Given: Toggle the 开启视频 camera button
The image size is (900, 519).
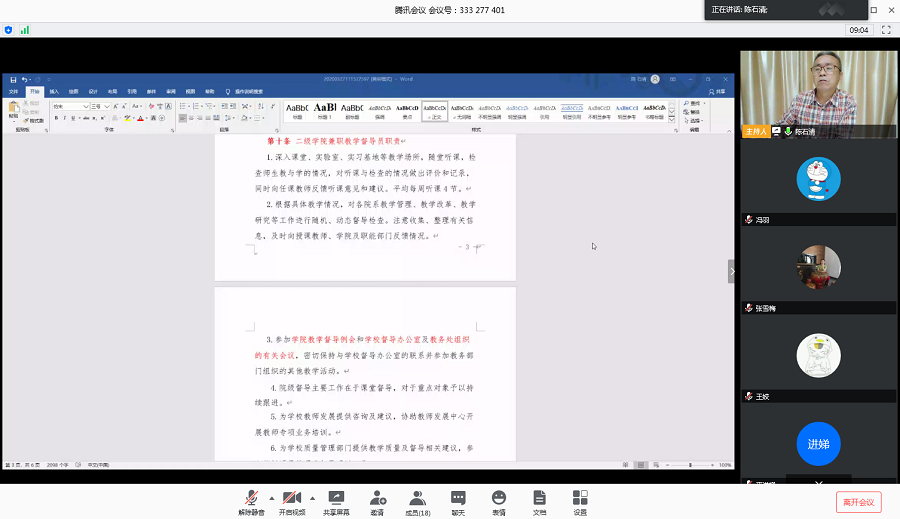Looking at the screenshot, I should (292, 497).
